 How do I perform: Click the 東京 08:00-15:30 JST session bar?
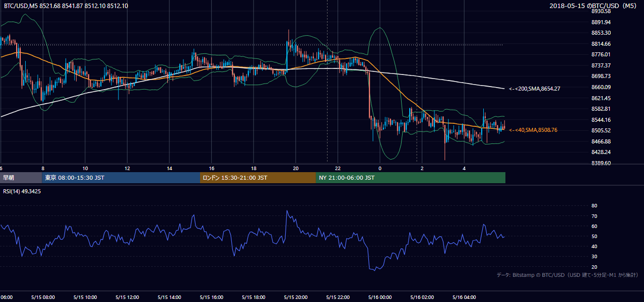(x=121, y=178)
